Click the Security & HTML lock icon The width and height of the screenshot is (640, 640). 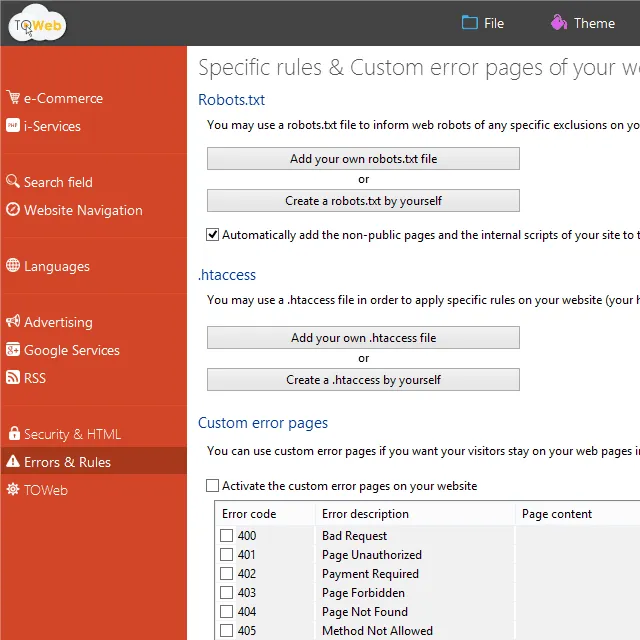tap(13, 434)
